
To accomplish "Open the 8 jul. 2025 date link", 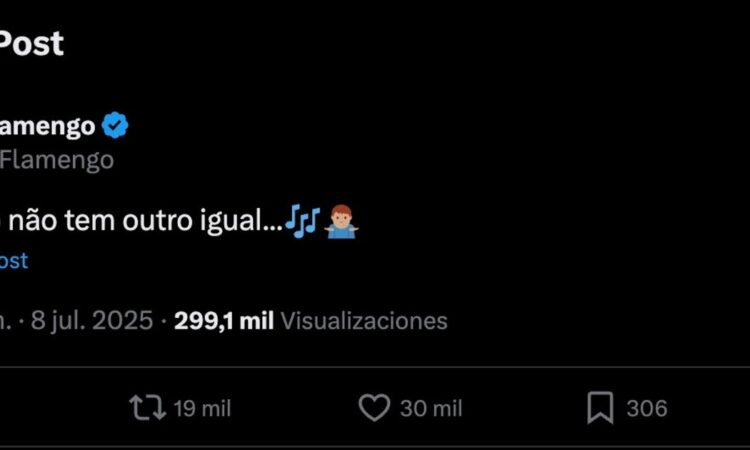I will (x=92, y=320).
